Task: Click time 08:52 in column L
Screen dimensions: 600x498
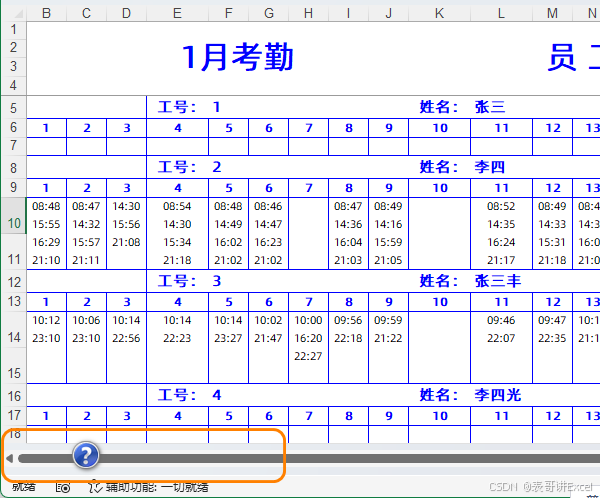Action: (501, 206)
